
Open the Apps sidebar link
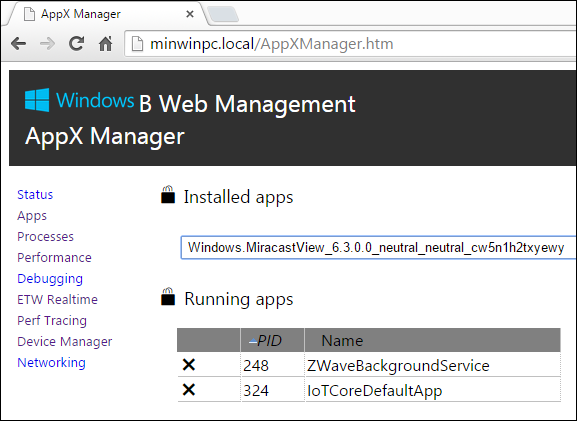(32, 216)
